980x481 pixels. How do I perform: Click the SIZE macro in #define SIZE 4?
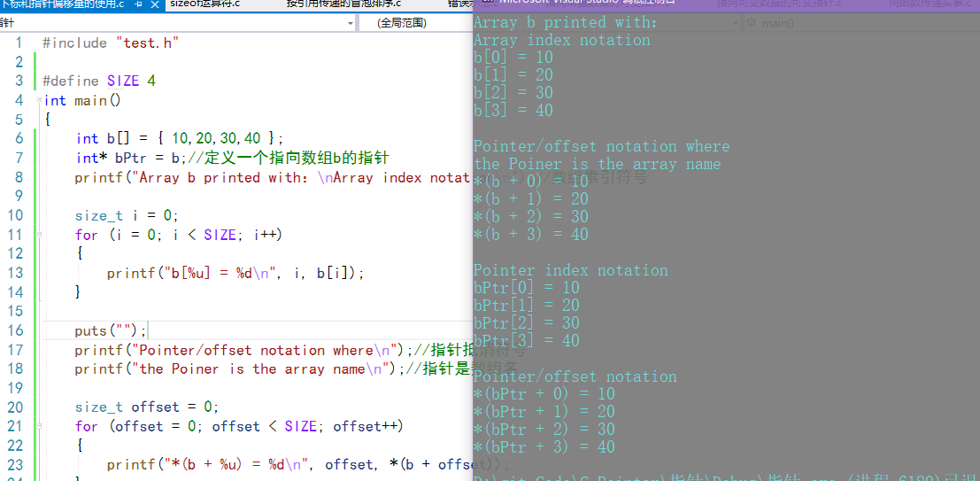click(123, 81)
